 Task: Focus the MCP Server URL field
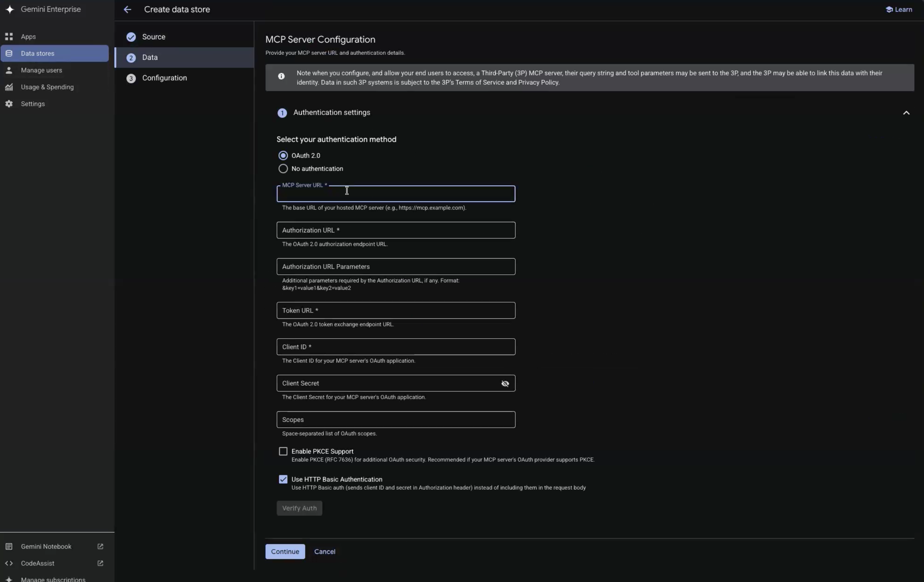(396, 194)
